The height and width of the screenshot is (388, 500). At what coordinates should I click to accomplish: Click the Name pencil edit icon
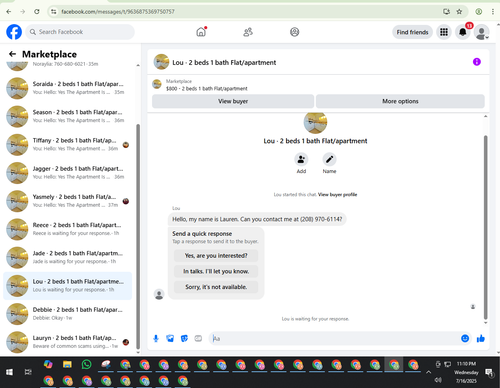(x=329, y=159)
